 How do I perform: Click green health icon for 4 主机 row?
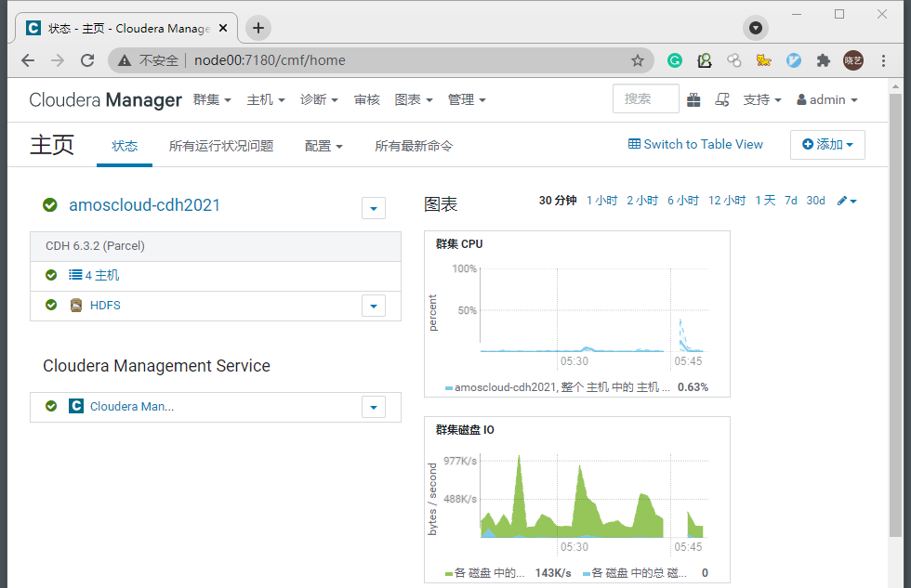(51, 275)
